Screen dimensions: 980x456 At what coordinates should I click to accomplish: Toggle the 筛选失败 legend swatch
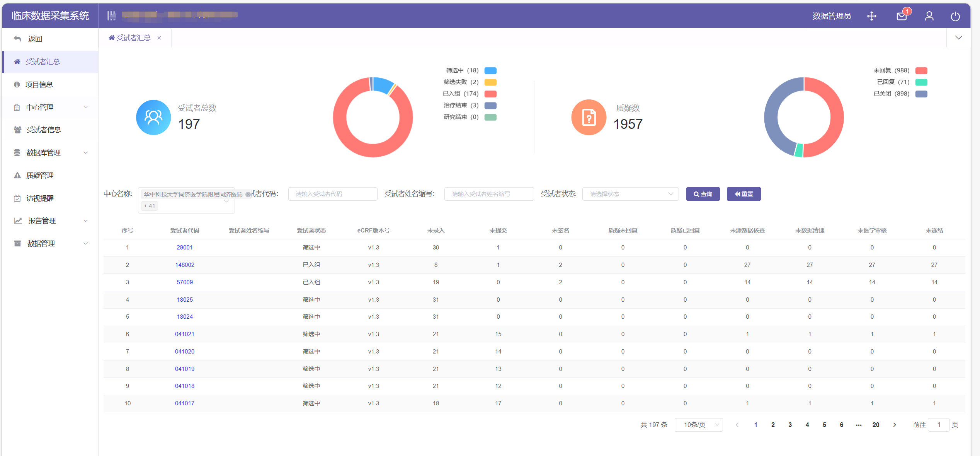pyautogui.click(x=490, y=82)
